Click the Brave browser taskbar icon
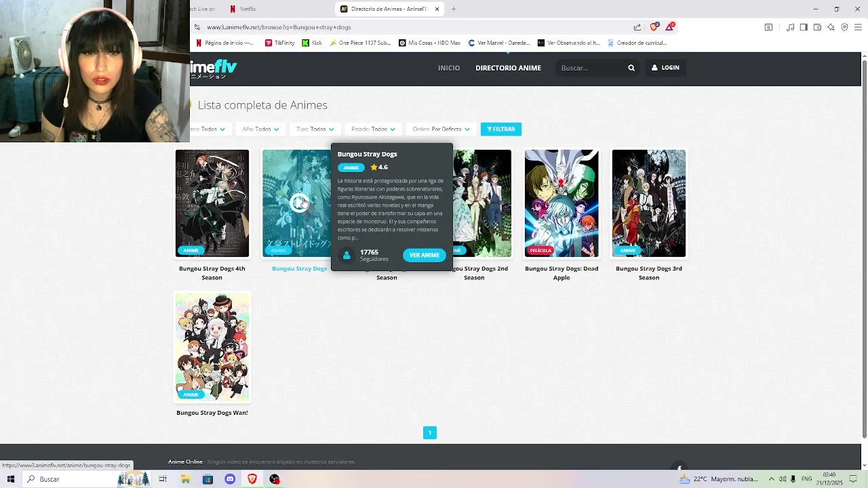Screen dimensions: 868x488 [252, 479]
